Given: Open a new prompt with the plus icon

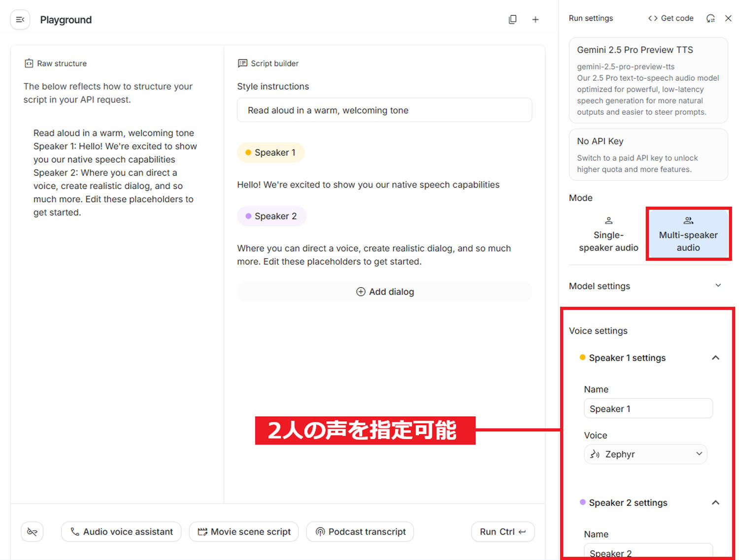Looking at the screenshot, I should point(535,19).
